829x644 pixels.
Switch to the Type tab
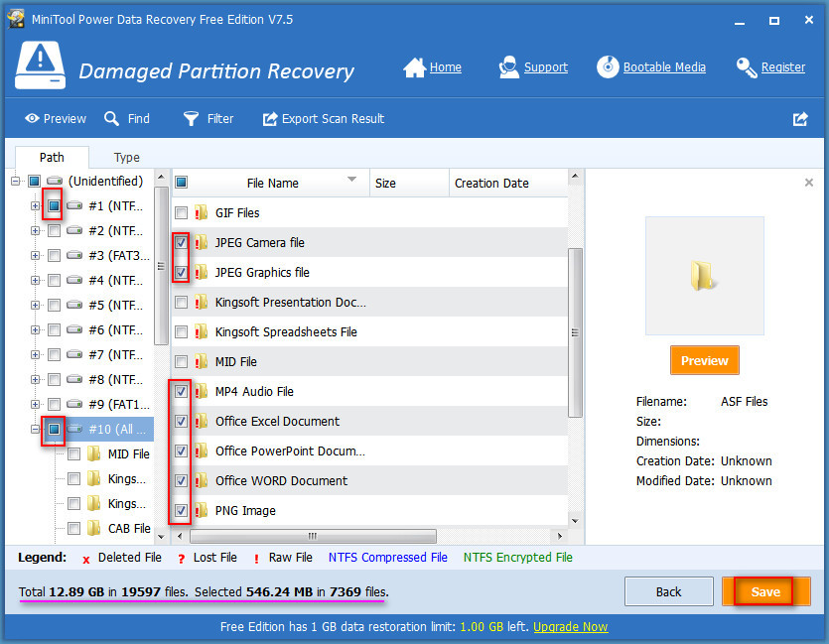pyautogui.click(x=126, y=158)
